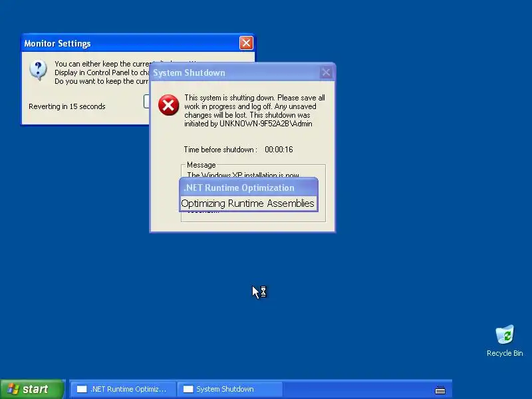Click the 'Optimizing Runtime Assemblies' text

[247, 203]
